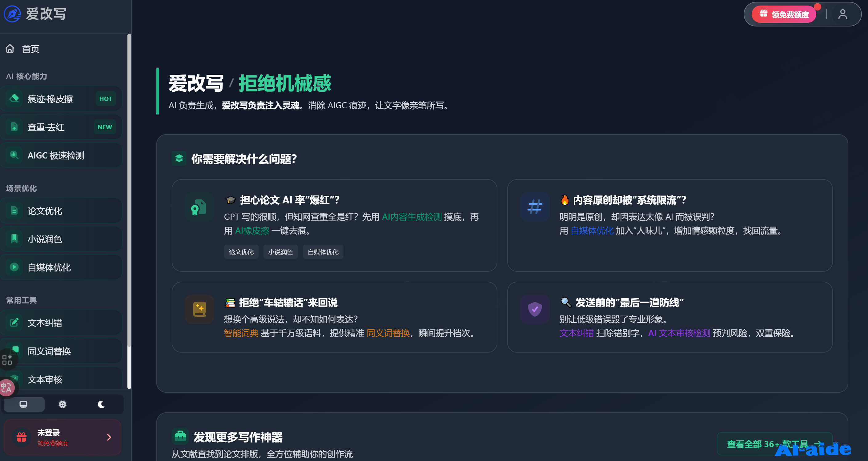Click the translate floating icon
Viewport: 868px width, 461px height.
6,387
